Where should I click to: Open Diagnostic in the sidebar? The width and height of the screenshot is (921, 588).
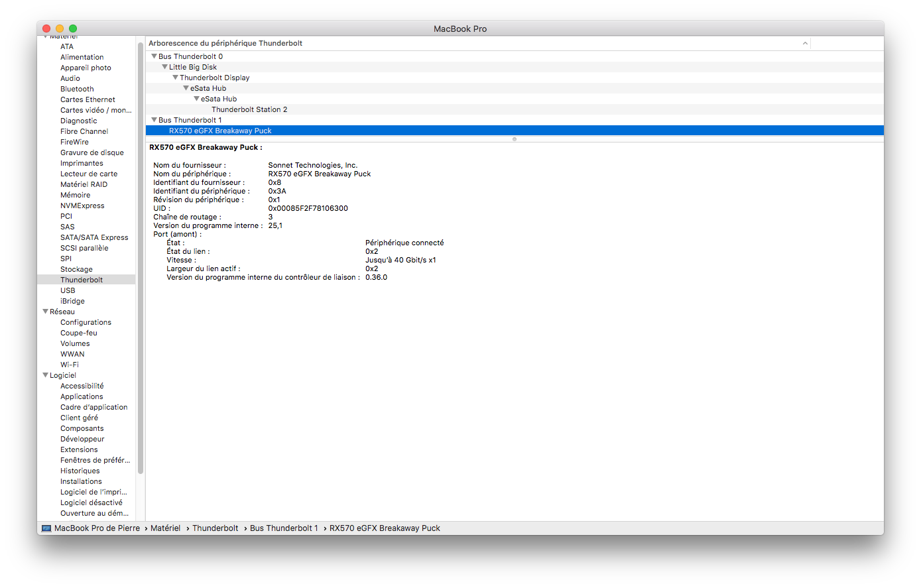(79, 121)
